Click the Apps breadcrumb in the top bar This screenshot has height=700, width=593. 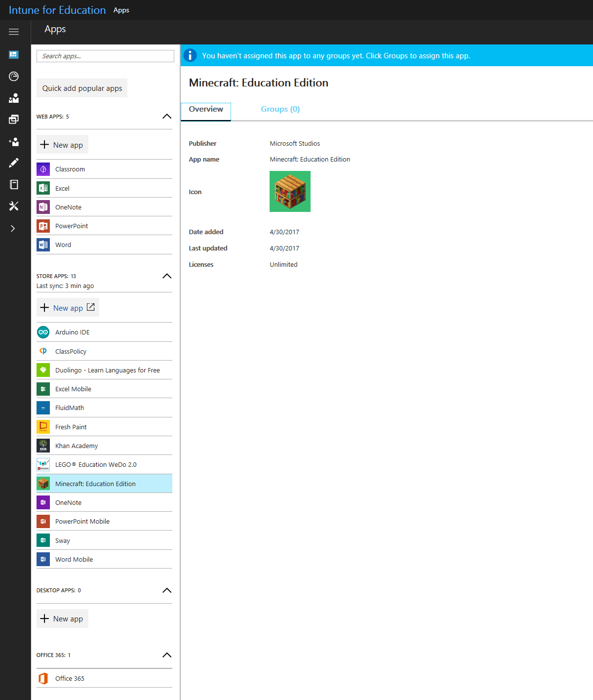coord(121,10)
